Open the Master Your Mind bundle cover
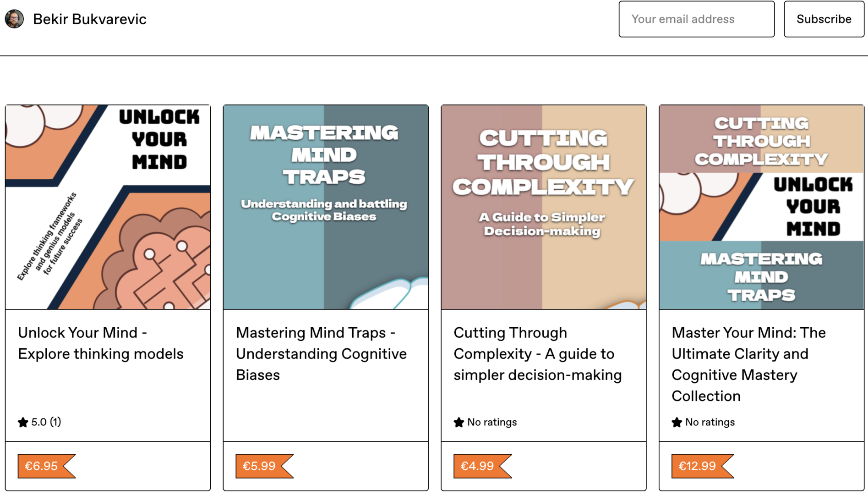Image resolution: width=868 pixels, height=495 pixels. (x=761, y=207)
